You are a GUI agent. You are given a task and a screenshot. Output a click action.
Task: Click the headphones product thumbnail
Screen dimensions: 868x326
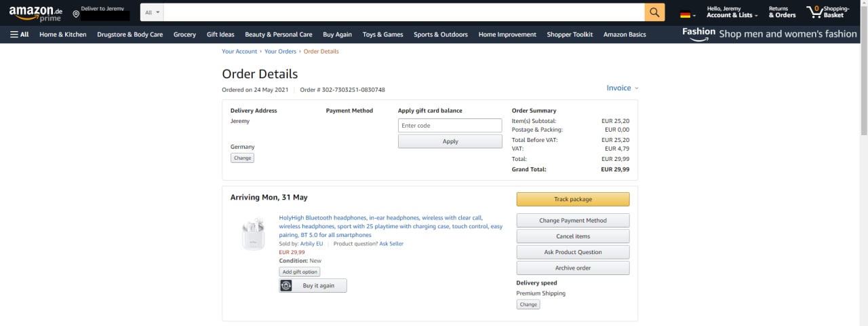[253, 233]
